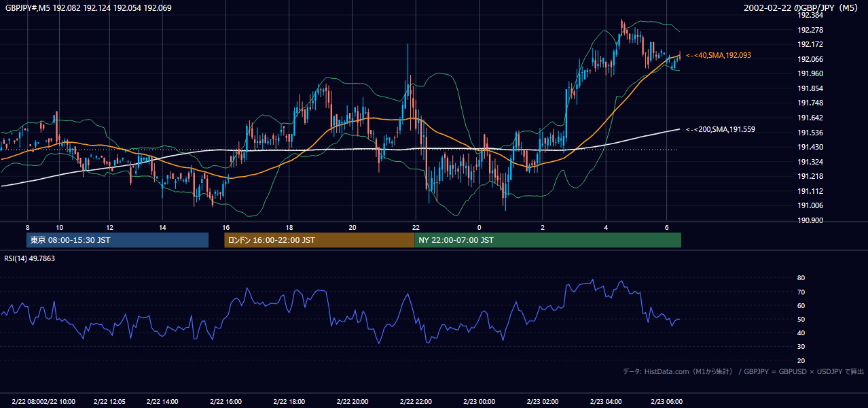Image resolution: width=868 pixels, height=408 pixels.
Task: Click hour label 20 on price chart axis
Action: [x=352, y=227]
